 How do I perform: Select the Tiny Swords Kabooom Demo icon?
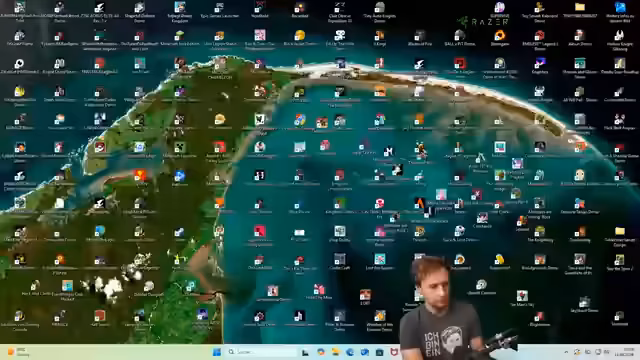coord(540,11)
